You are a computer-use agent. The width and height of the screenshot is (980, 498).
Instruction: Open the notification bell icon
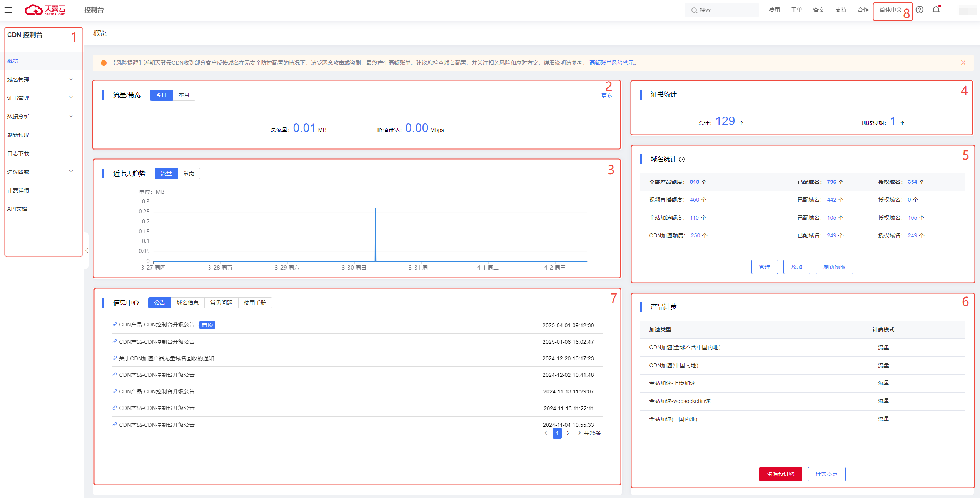(x=936, y=10)
